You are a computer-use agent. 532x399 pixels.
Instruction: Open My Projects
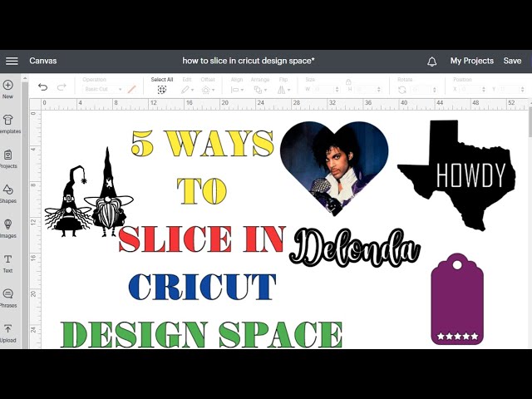[x=471, y=61]
